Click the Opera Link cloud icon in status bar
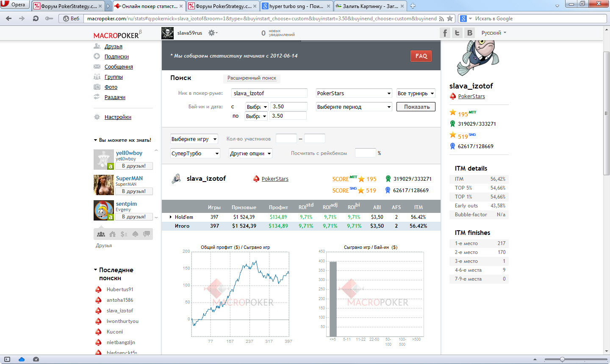 [x=22, y=359]
